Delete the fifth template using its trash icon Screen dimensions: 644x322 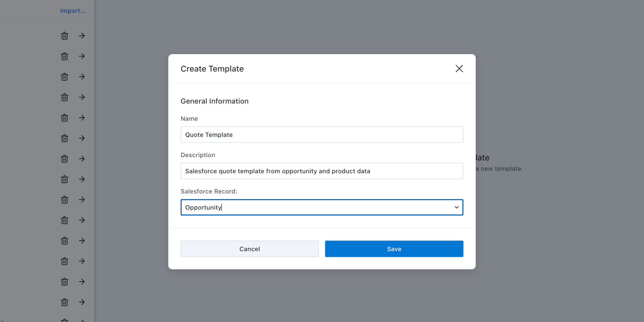pyautogui.click(x=64, y=118)
